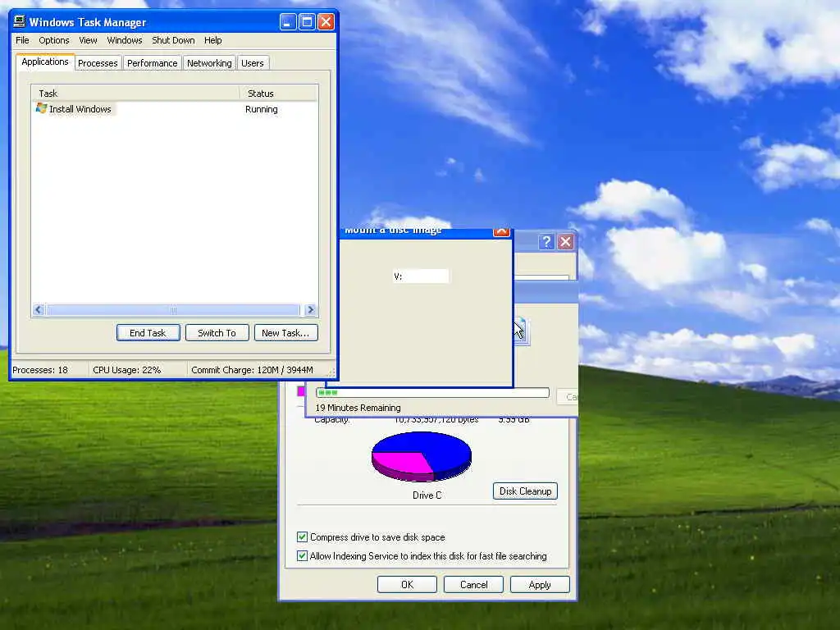Open the File menu

(x=22, y=40)
